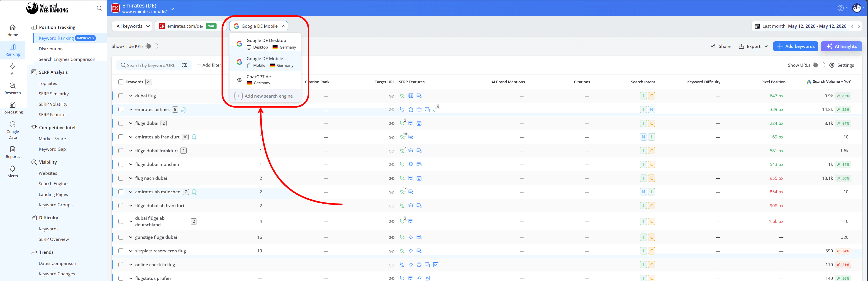The image size is (868, 281).
Task: Select Google DE Mobile in the dropdown list
Action: [265, 62]
